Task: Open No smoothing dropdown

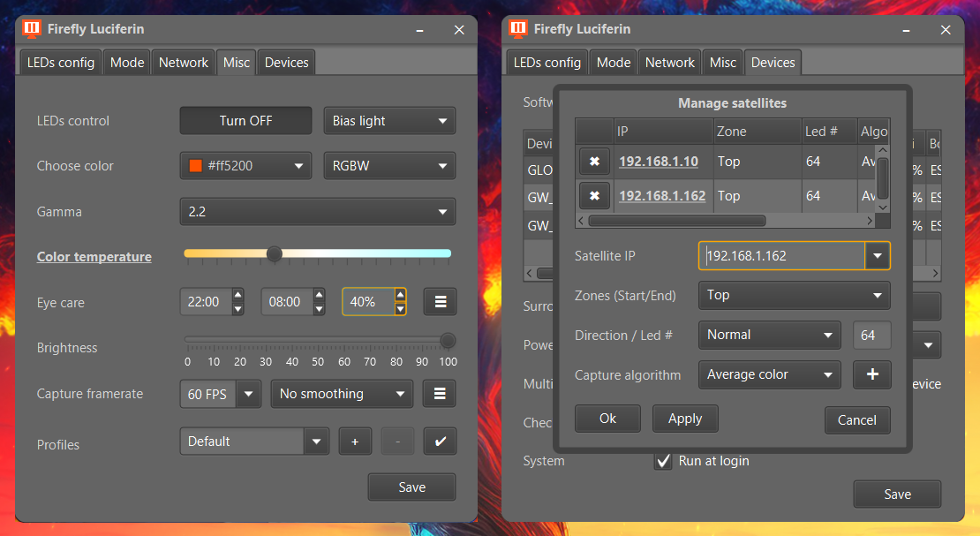Action: [342, 394]
